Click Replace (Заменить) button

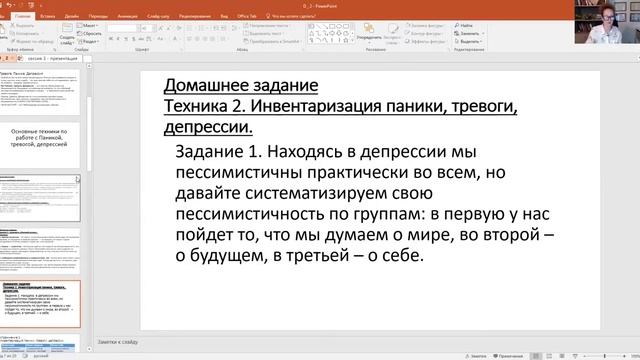click(469, 33)
